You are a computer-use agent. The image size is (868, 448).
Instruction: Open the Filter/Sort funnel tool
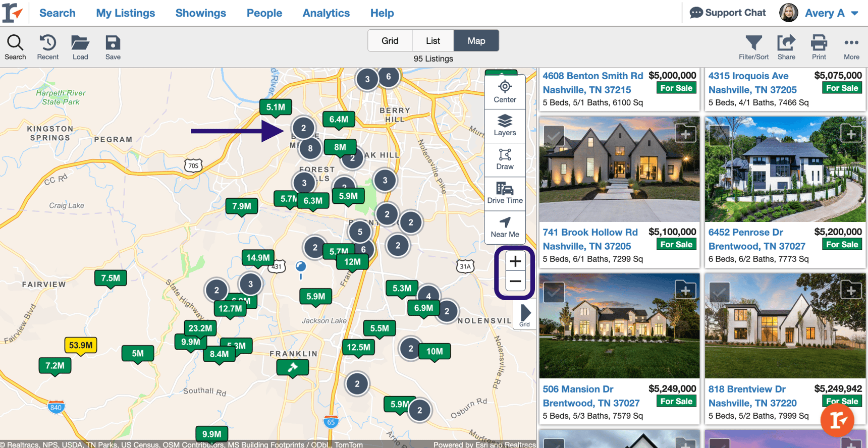coord(753,46)
